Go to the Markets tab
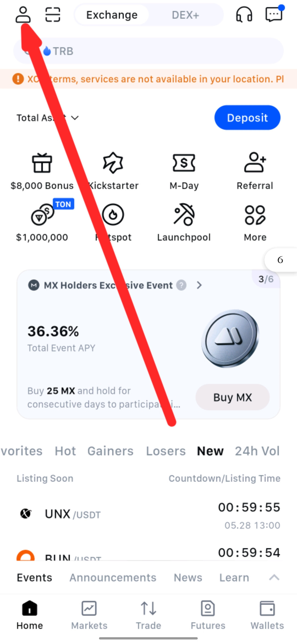Screen dimensions: 297x644 coord(89,615)
